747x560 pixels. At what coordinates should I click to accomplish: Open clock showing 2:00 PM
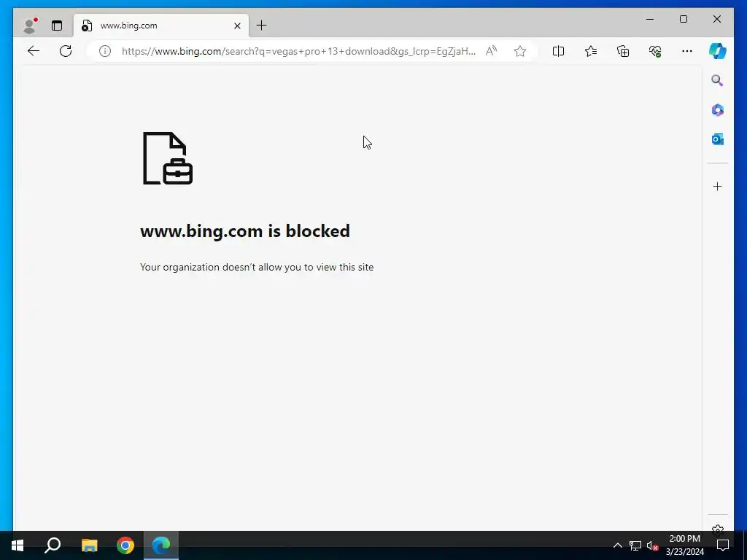[x=685, y=545]
